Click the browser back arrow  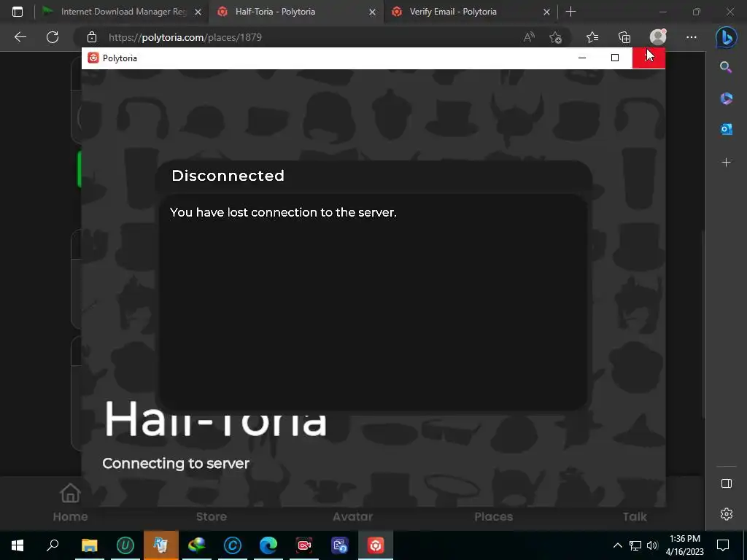point(20,37)
